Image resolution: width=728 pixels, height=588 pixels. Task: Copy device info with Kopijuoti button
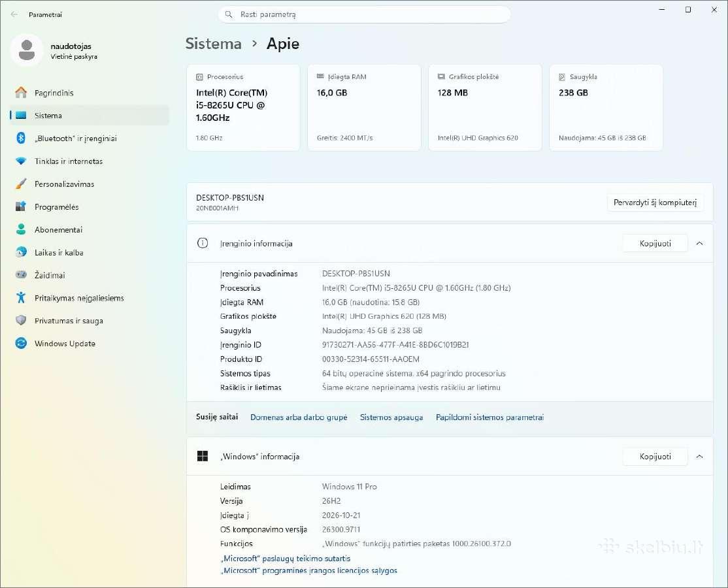tap(655, 243)
